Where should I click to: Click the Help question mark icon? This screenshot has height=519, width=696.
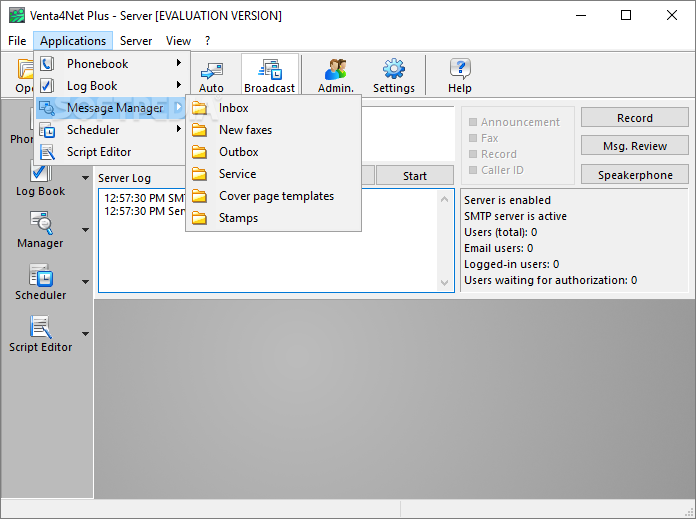(460, 69)
